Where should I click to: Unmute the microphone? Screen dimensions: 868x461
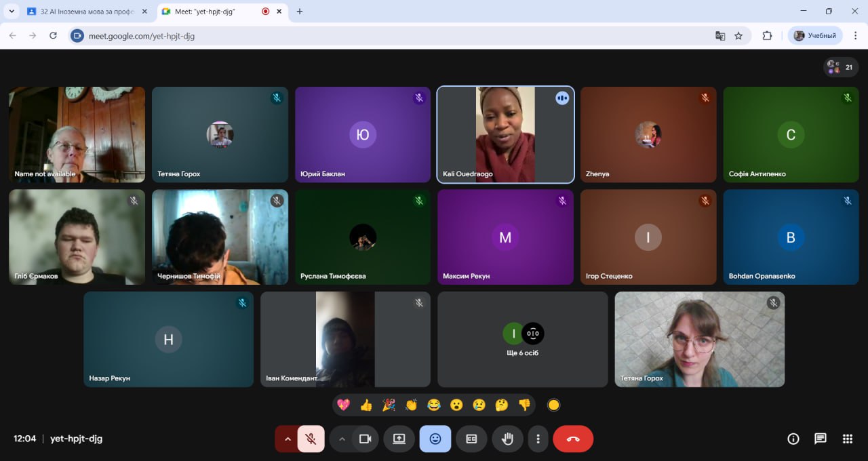coord(311,439)
